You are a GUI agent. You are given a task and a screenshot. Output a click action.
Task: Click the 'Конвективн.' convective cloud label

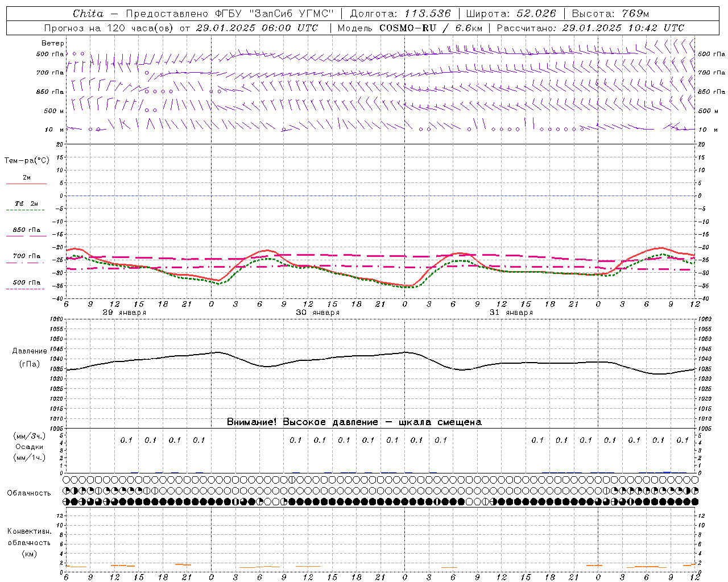[x=29, y=531]
